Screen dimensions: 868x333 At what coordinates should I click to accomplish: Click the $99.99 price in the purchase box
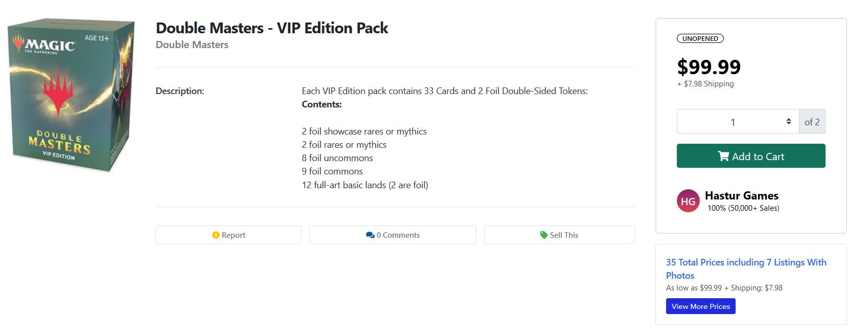click(x=709, y=67)
